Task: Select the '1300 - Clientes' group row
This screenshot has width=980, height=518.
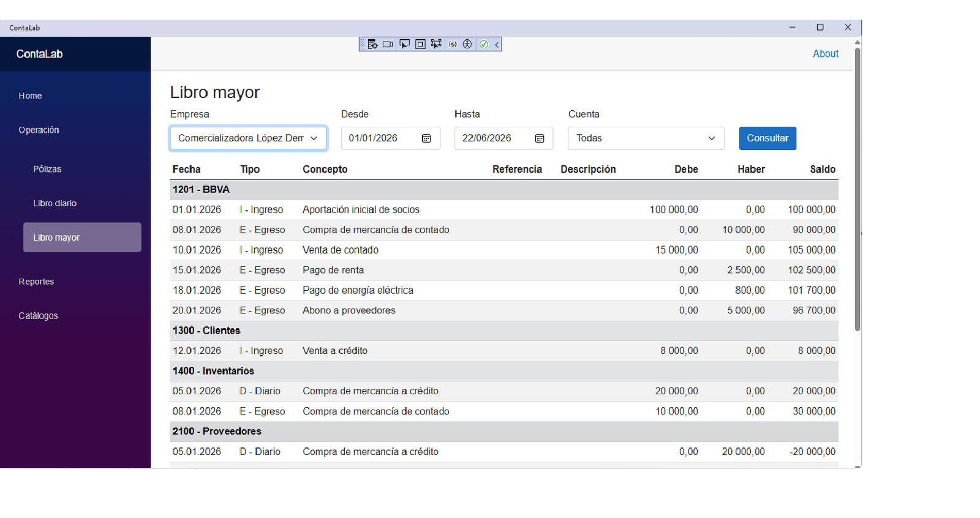Action: [x=504, y=331]
